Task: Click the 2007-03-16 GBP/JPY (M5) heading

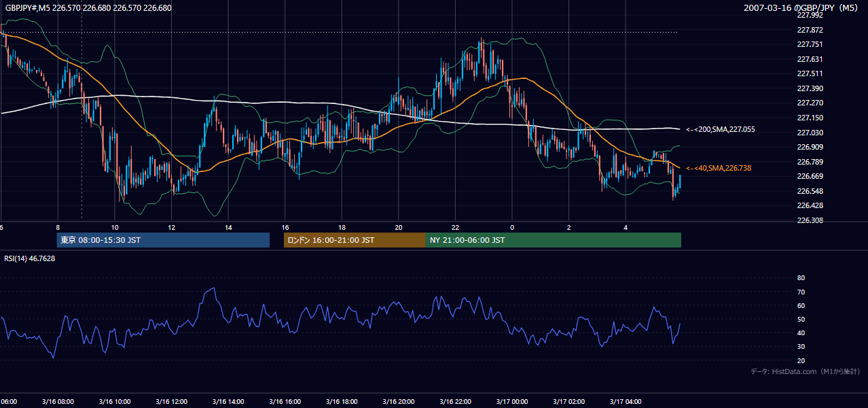Action: click(802, 8)
